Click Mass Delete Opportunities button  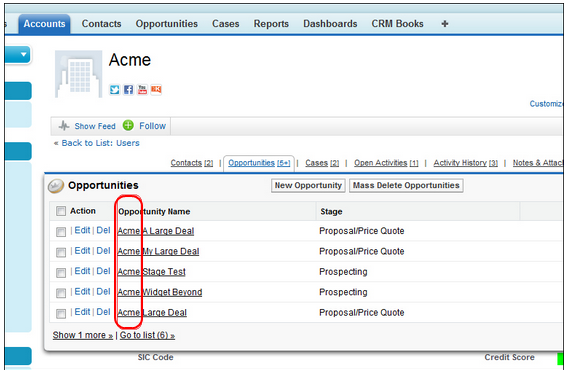point(406,186)
